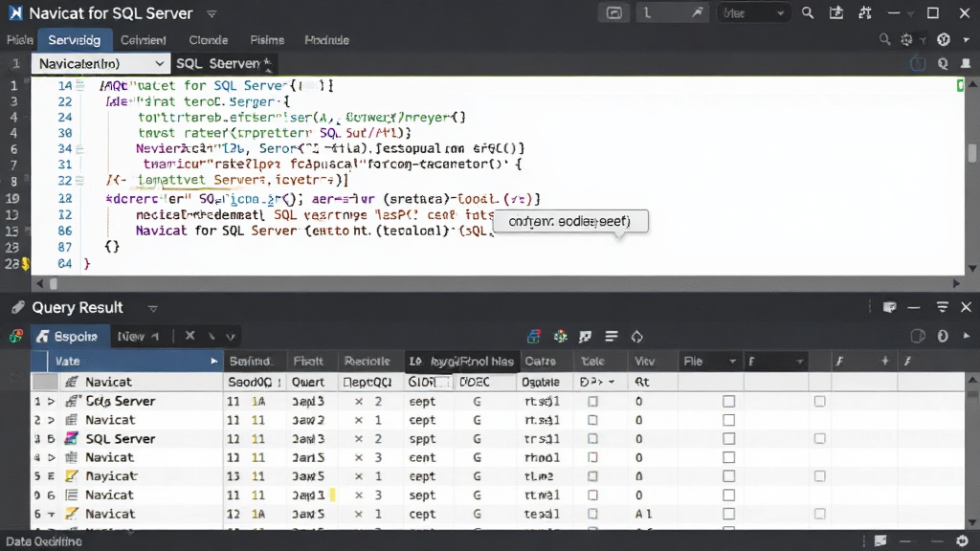The height and width of the screenshot is (551, 980).
Task: Tick the Tele column checkbox in row 4
Action: click(592, 457)
